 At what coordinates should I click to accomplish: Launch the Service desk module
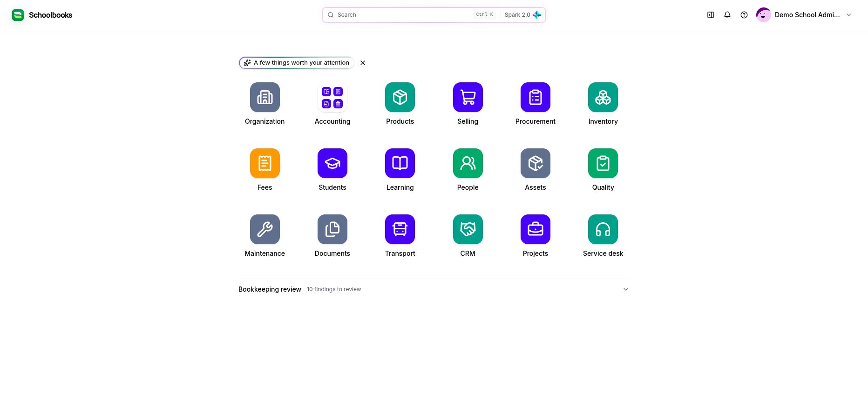point(603,229)
